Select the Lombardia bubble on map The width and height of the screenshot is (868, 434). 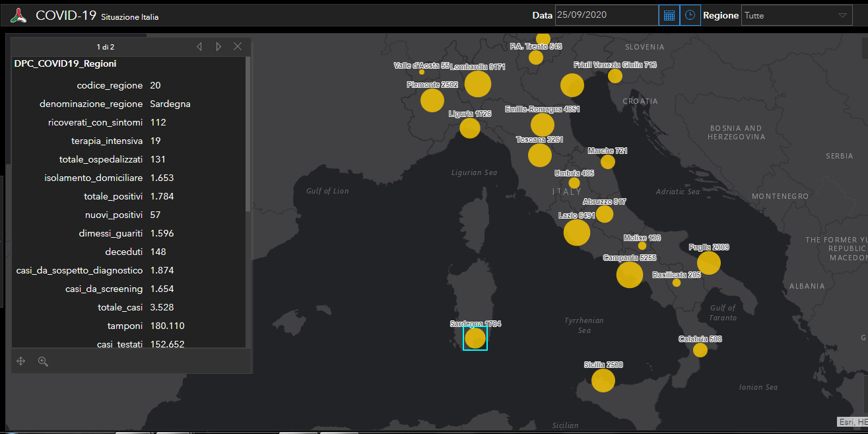478,84
